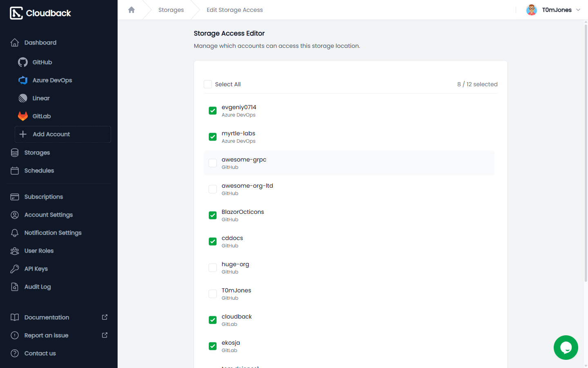Open external link icon beside Report an issue

tap(105, 335)
